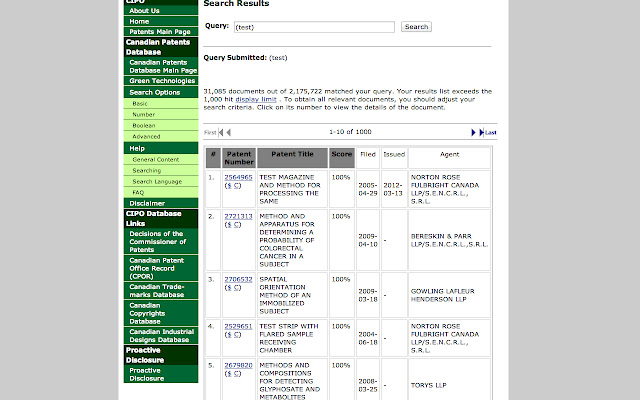The width and height of the screenshot is (640, 400).
Task: Open Search Options sidebar heading
Action: click(x=161, y=92)
